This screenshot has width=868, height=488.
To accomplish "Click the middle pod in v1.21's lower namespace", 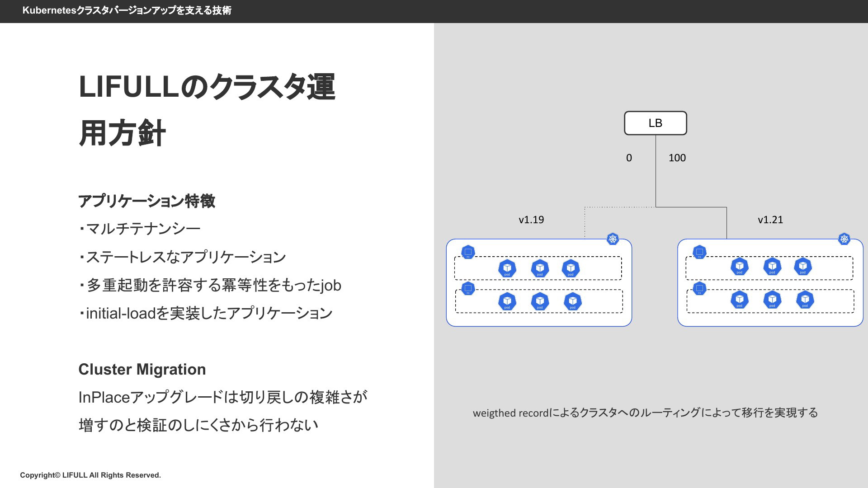I will (772, 300).
